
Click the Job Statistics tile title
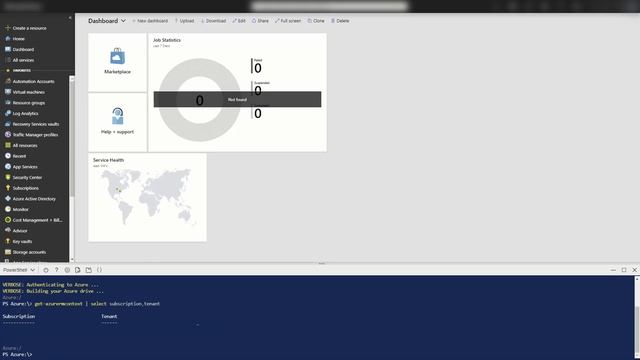pyautogui.click(x=167, y=40)
